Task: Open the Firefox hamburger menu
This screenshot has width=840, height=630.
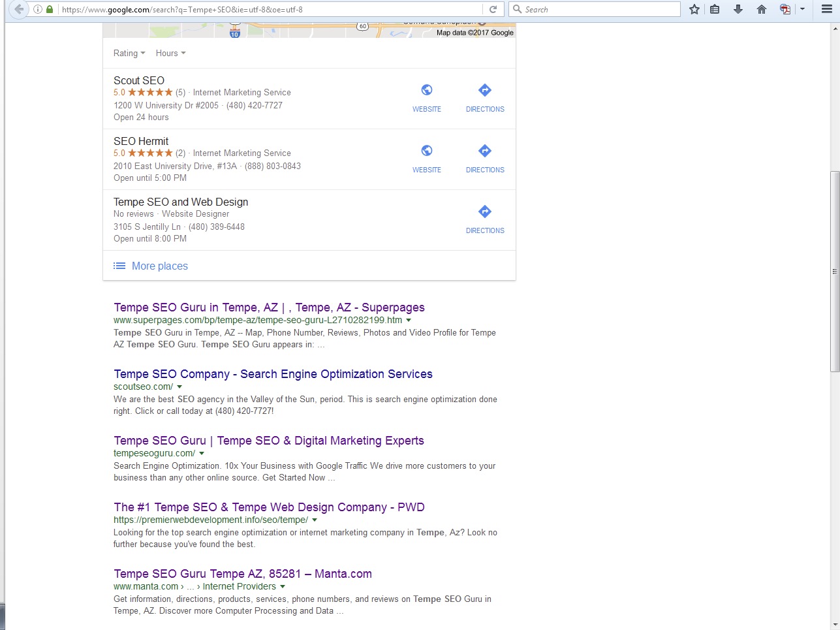Action: pos(826,9)
